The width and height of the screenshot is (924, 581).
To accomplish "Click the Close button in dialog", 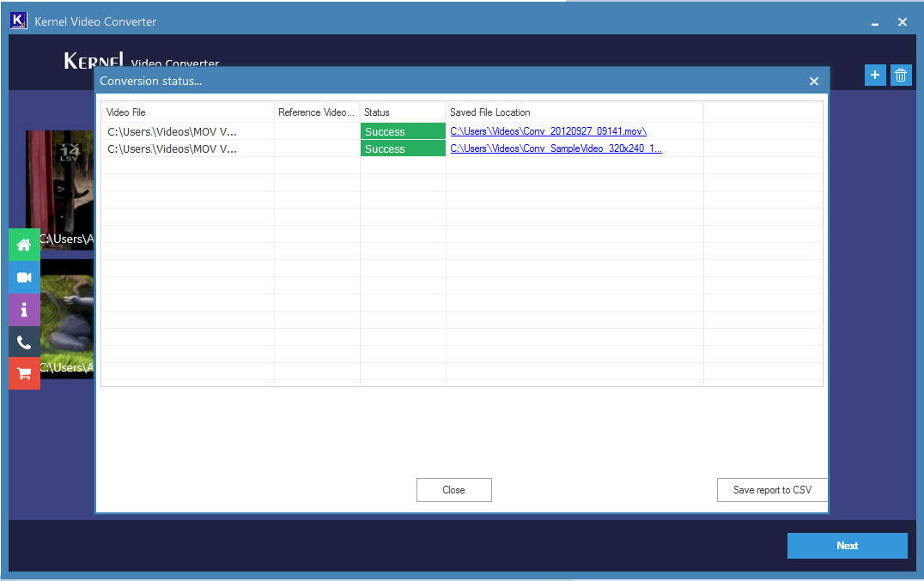I will (x=453, y=490).
